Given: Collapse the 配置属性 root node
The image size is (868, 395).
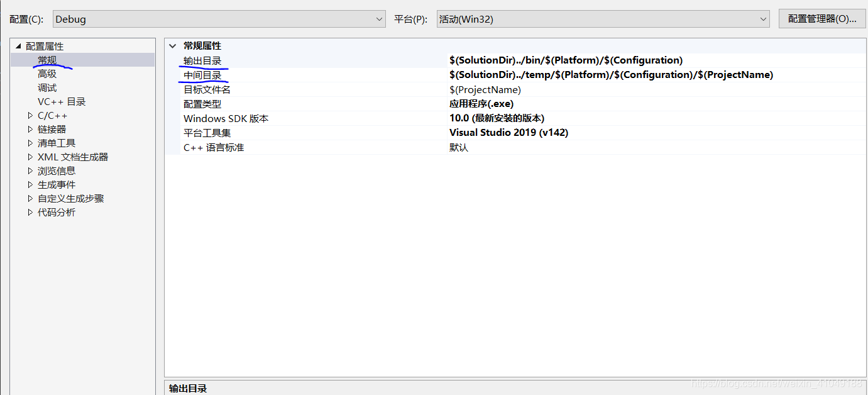Looking at the screenshot, I should [18, 47].
